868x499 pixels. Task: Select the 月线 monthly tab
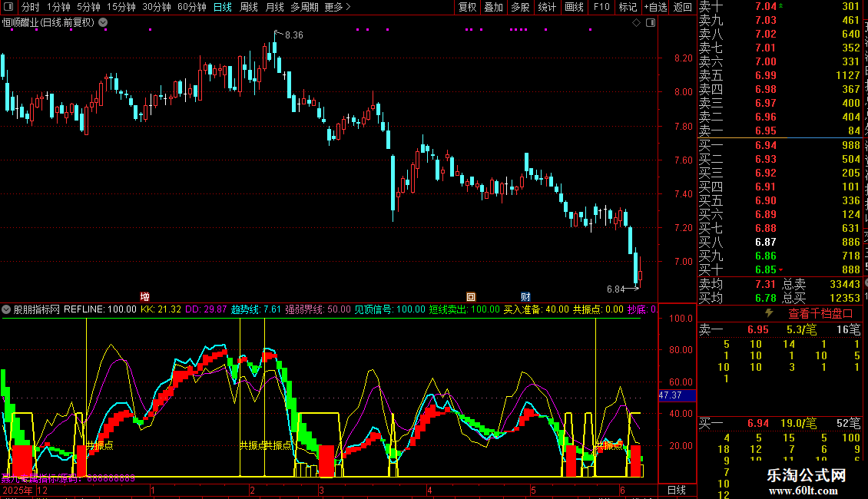click(274, 7)
